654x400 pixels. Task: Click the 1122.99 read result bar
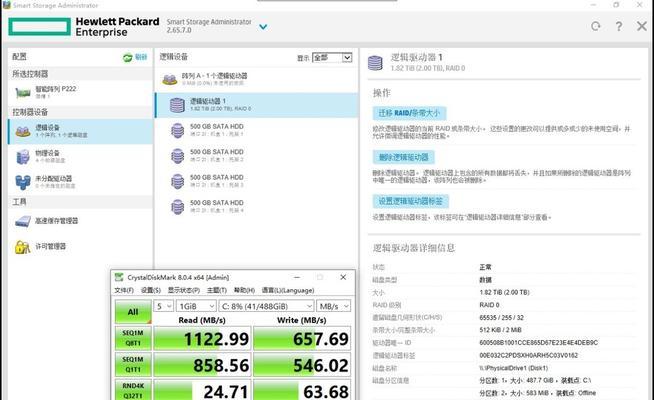pos(202,338)
